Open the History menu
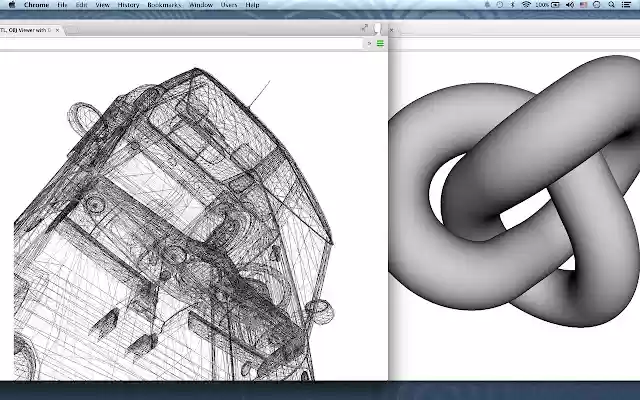640x400 pixels. click(128, 5)
